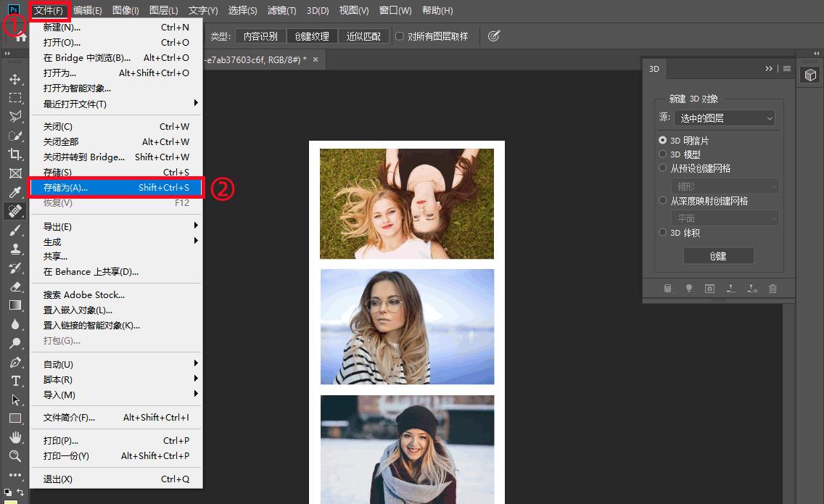
Task: Open the 滤镜(T) menu
Action: pos(281,11)
